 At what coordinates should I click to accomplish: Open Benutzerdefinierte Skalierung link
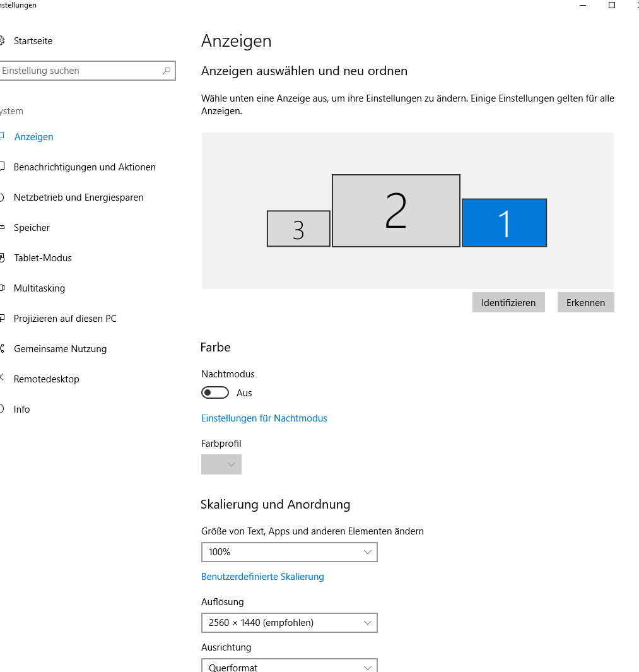(x=262, y=577)
